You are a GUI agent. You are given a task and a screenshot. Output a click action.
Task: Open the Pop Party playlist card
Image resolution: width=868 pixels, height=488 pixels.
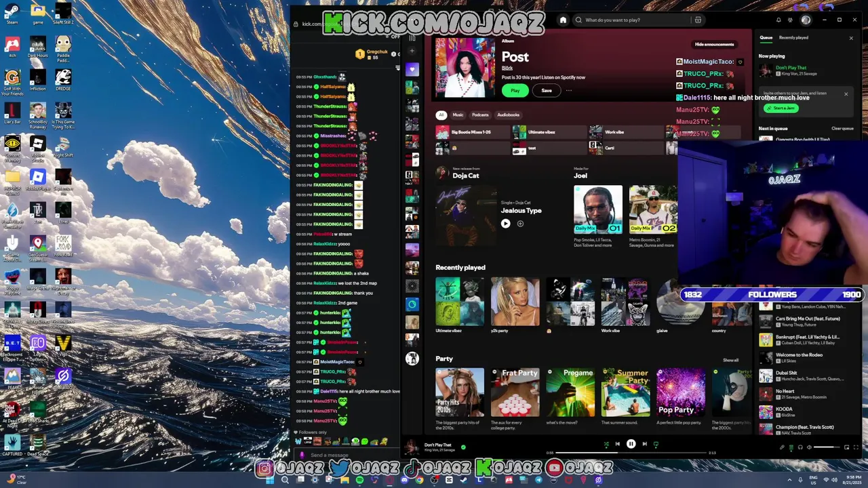pyautogui.click(x=681, y=397)
